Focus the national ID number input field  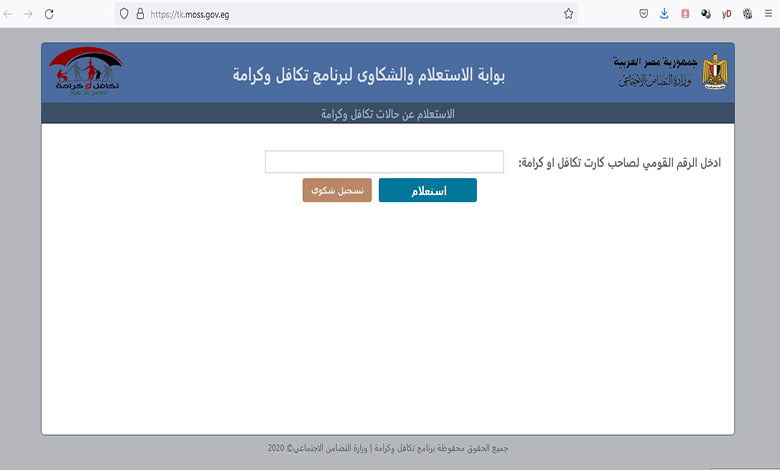384,162
